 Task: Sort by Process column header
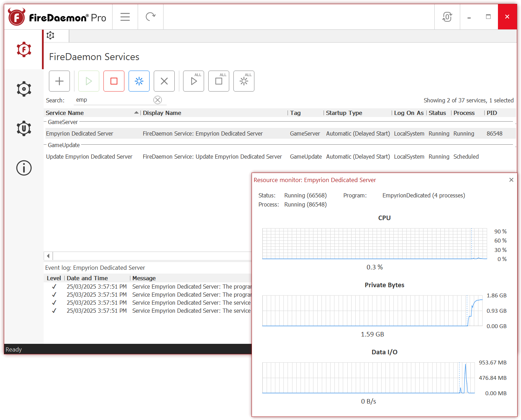(x=467, y=113)
